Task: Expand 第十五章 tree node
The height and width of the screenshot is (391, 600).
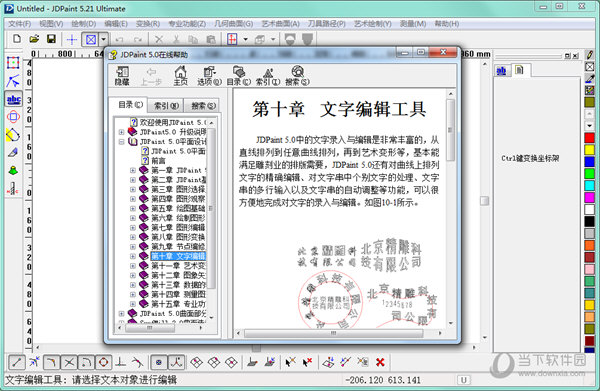Action: 133,304
